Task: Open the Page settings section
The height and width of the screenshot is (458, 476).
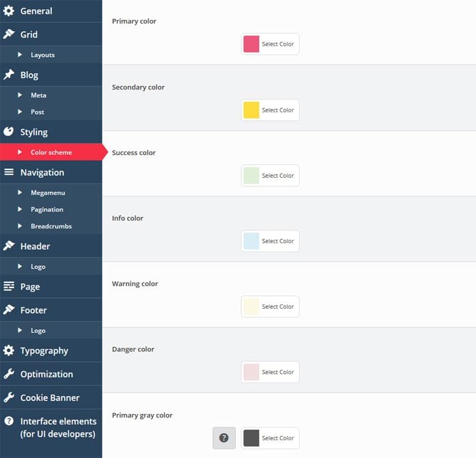Action: [x=30, y=287]
